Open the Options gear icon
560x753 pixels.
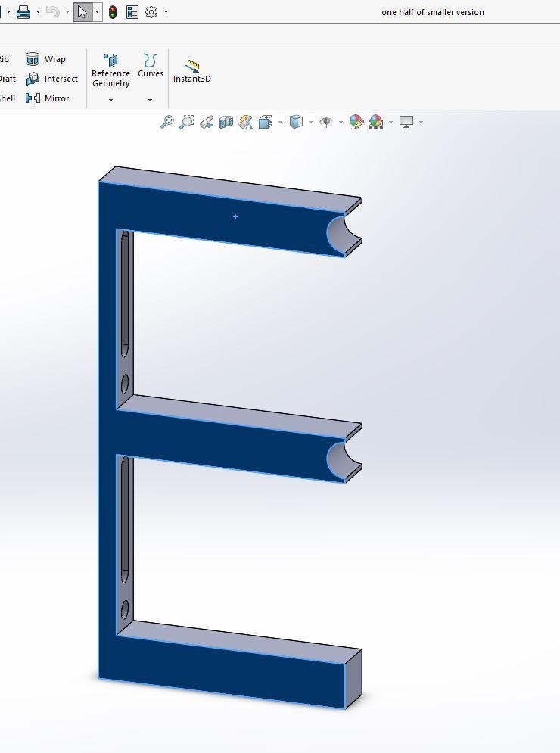(151, 12)
